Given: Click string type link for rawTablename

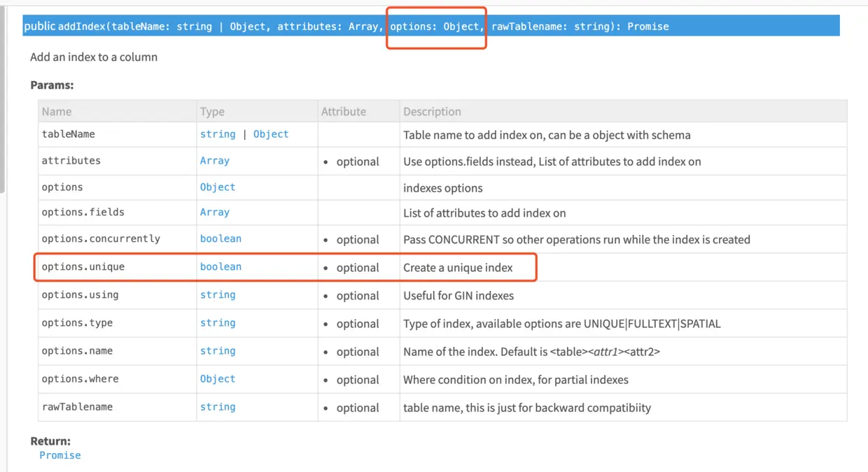Looking at the screenshot, I should [x=218, y=407].
